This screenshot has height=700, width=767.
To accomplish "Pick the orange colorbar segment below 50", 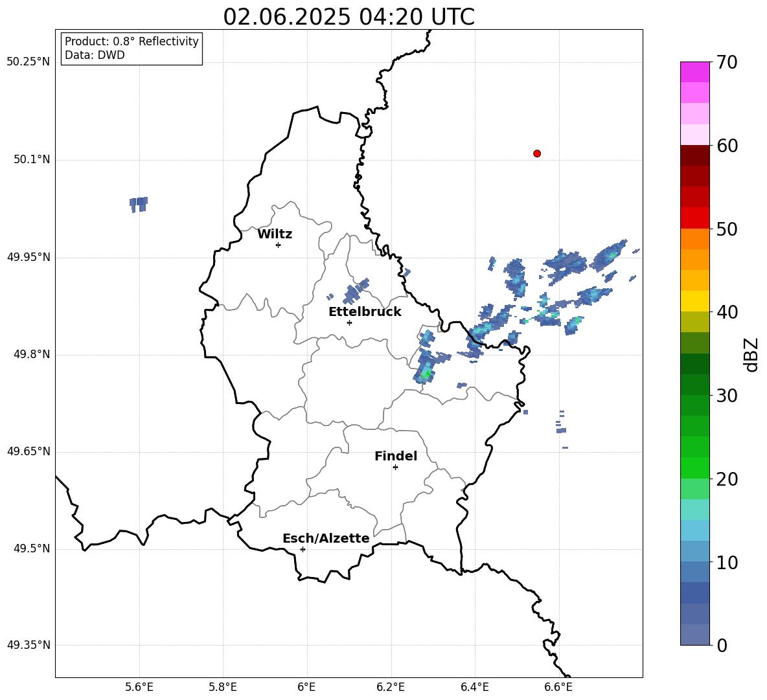I will 695,239.
